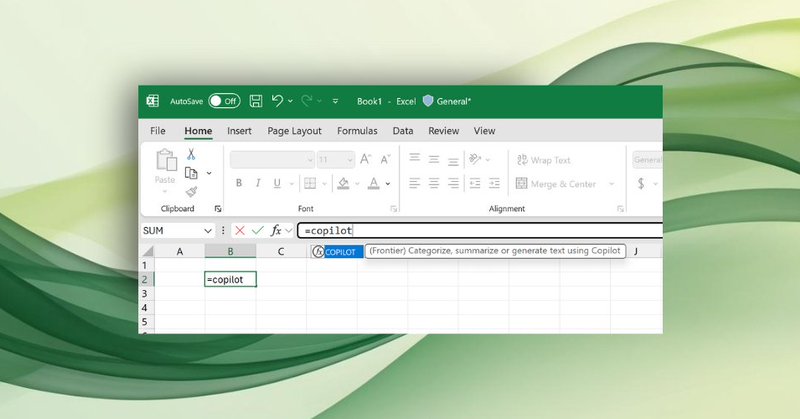This screenshot has height=419, width=800.
Task: Open the Name Box dropdown showing SUM
Action: pos(208,231)
